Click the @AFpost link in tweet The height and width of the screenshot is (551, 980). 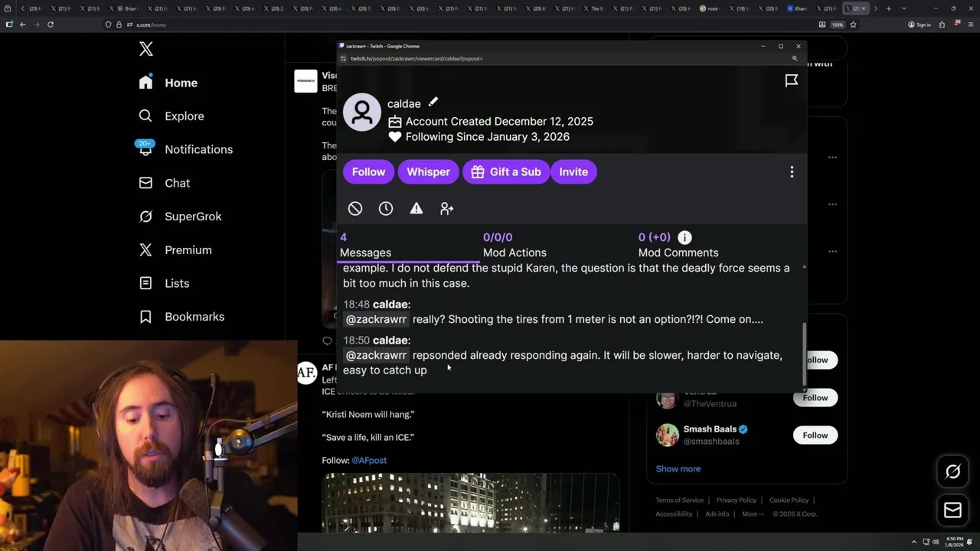pos(369,460)
